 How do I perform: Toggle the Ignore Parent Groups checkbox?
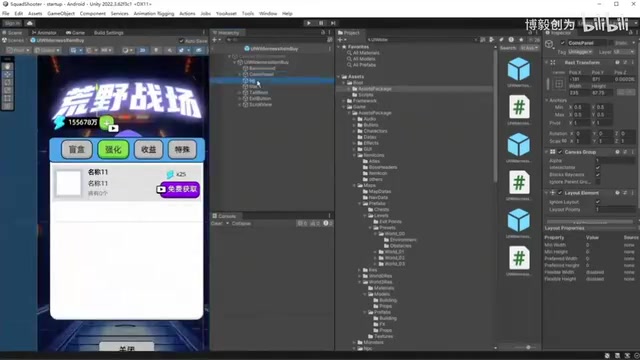(x=598, y=182)
